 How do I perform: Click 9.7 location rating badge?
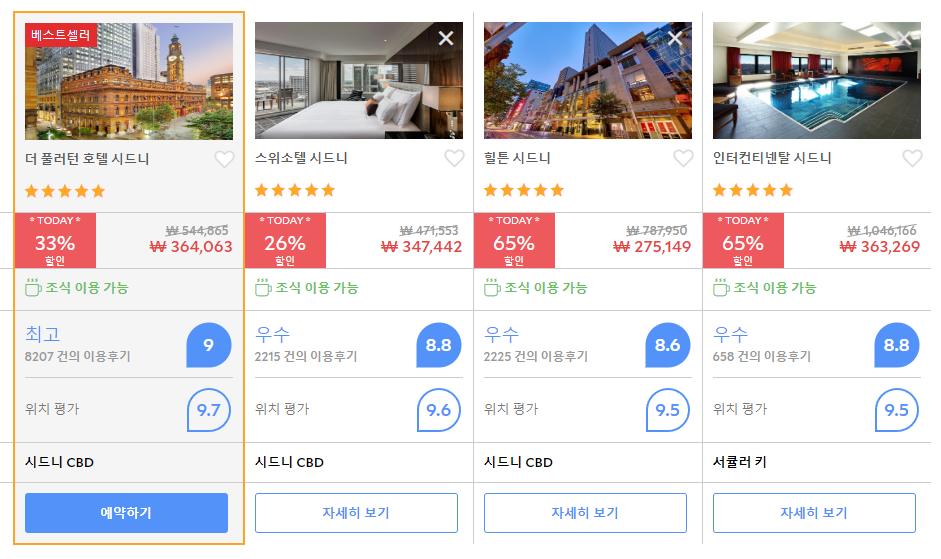click(x=209, y=410)
